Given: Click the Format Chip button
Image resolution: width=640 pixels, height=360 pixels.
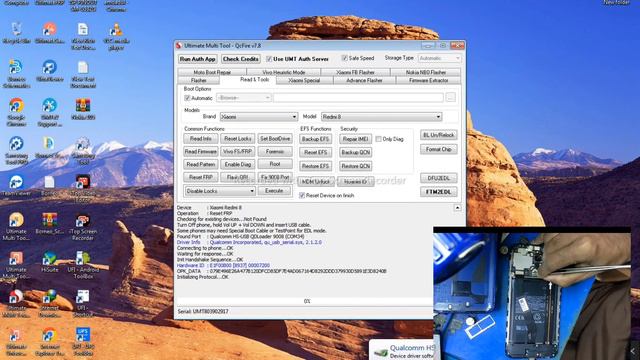Looking at the screenshot, I should click(439, 149).
